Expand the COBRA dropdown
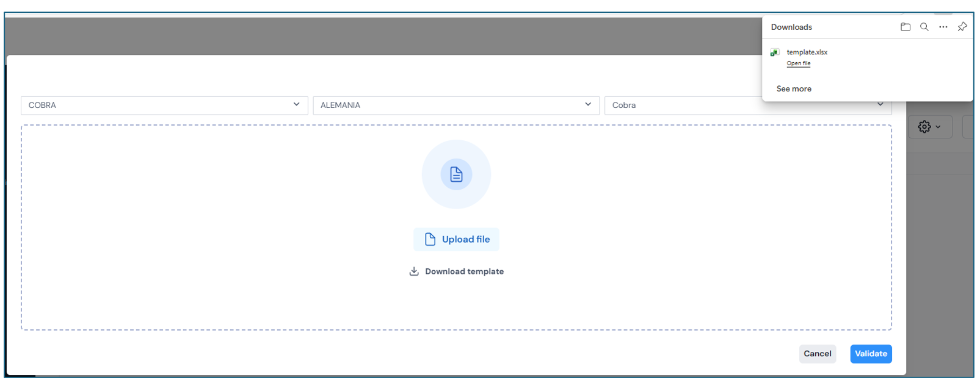 [x=164, y=105]
